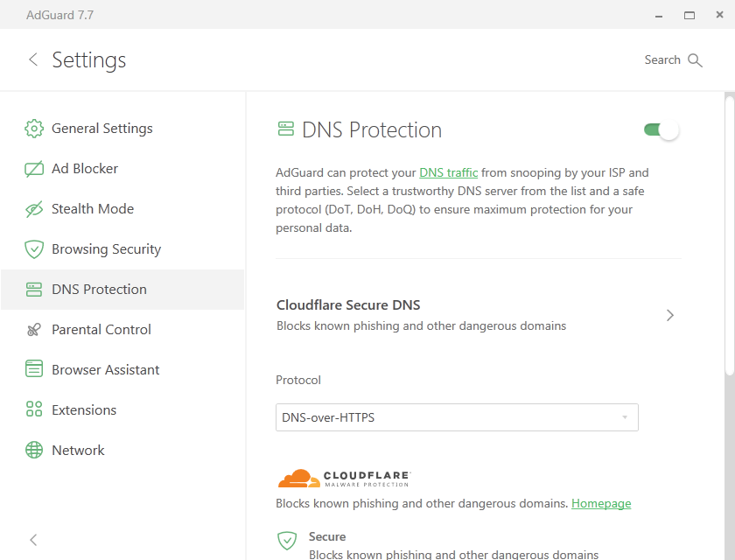
Task: Click the DNS Protection server icon
Action: pos(33,289)
